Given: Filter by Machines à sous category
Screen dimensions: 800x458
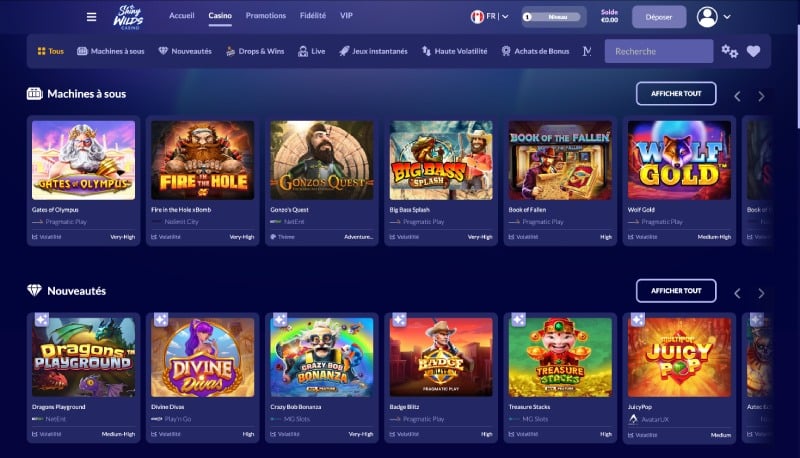Looking at the screenshot, I should point(111,51).
